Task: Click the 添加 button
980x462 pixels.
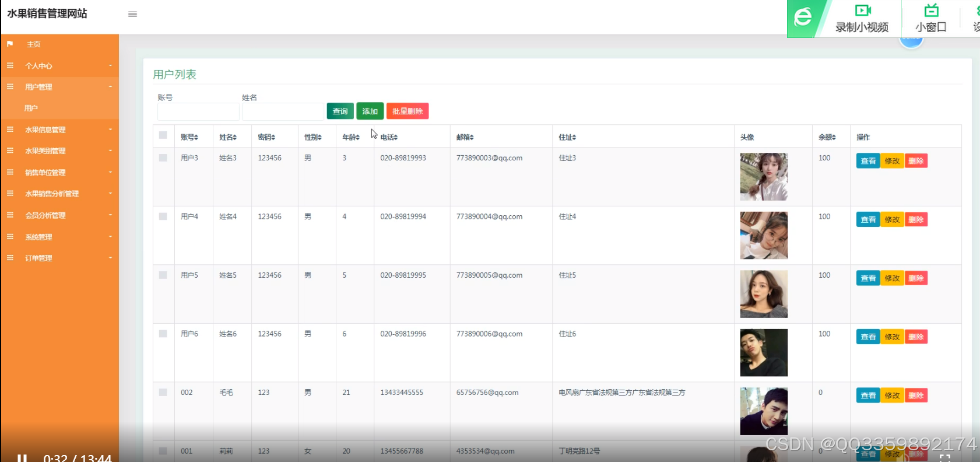Action: point(370,111)
